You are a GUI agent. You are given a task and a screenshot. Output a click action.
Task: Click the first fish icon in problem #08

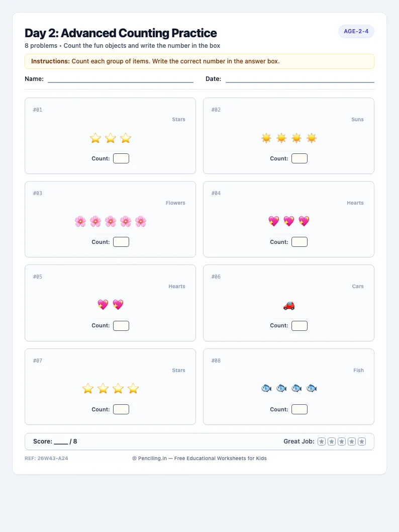point(266,388)
